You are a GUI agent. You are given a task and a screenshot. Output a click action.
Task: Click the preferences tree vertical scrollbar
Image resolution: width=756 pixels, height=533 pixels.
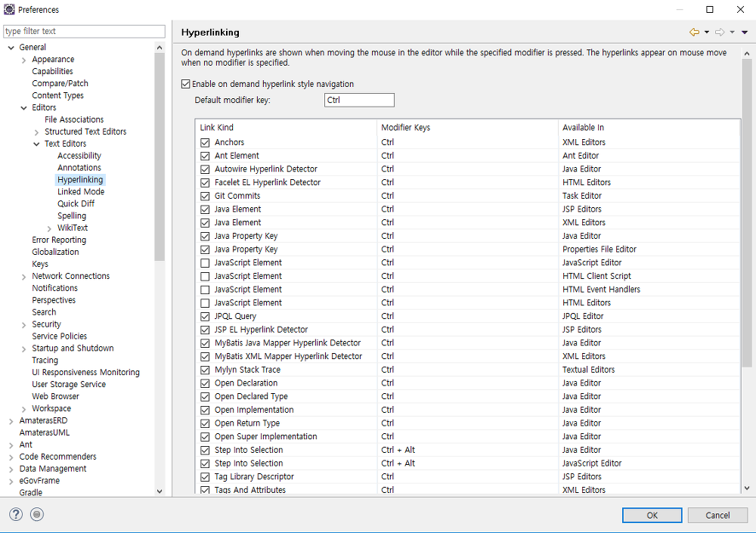tap(160, 156)
